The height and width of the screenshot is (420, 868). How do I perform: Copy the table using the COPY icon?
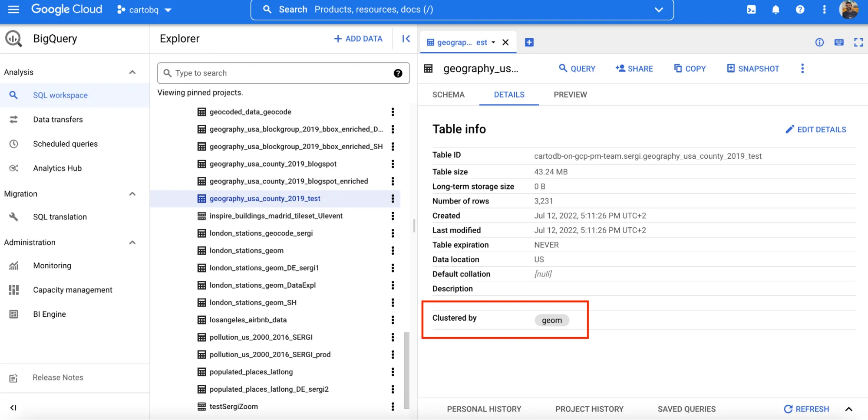coord(690,68)
